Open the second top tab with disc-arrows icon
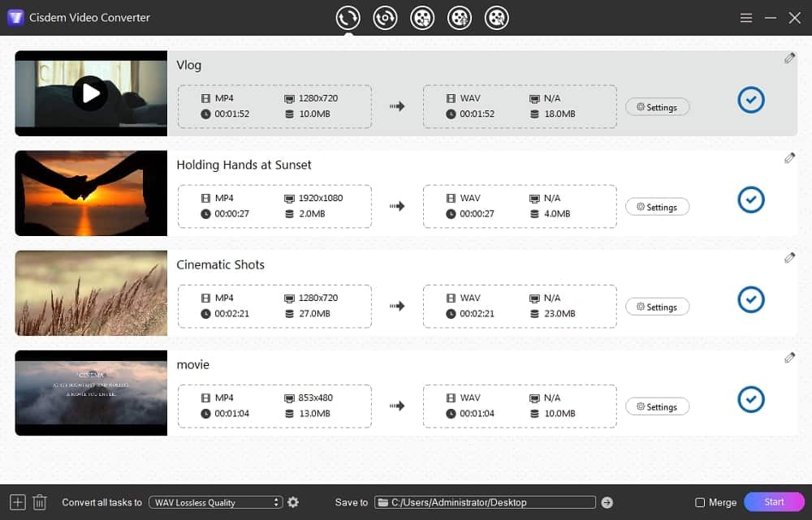The width and height of the screenshot is (812, 520). tap(385, 17)
